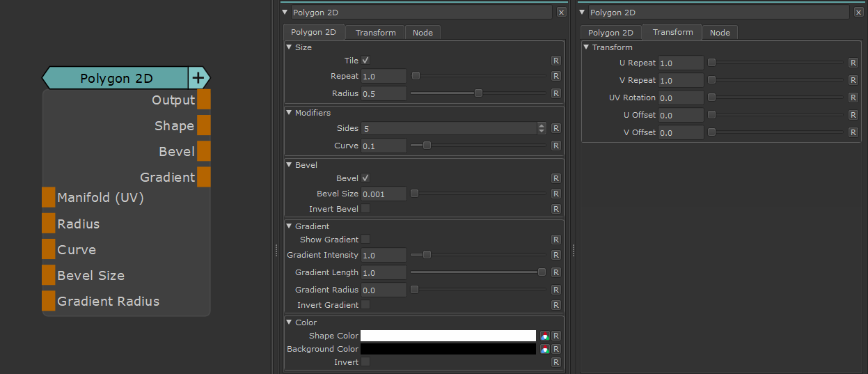Viewport: 868px width, 374px height.
Task: Enable the Show Gradient checkbox
Action: tap(365, 240)
